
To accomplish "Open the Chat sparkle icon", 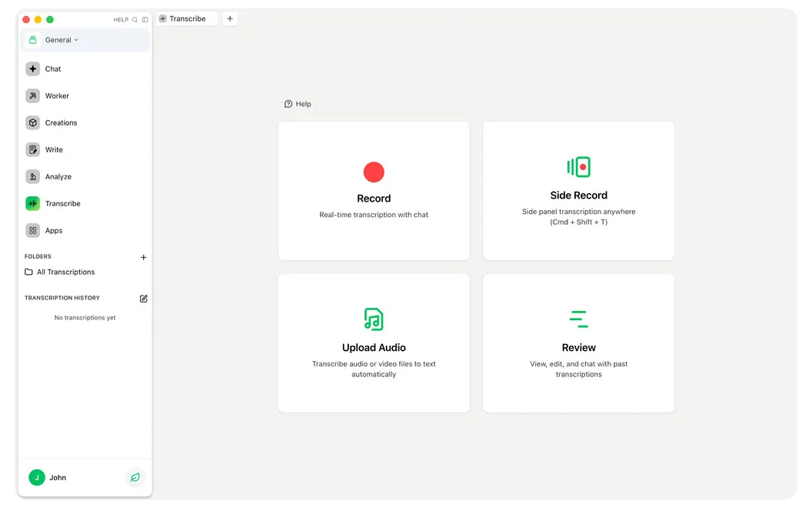I will 32,69.
